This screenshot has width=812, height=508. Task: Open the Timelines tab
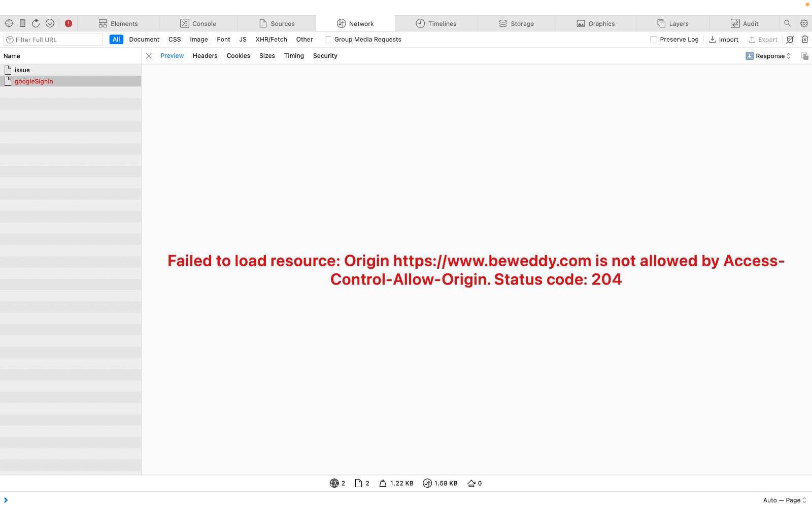pyautogui.click(x=436, y=23)
